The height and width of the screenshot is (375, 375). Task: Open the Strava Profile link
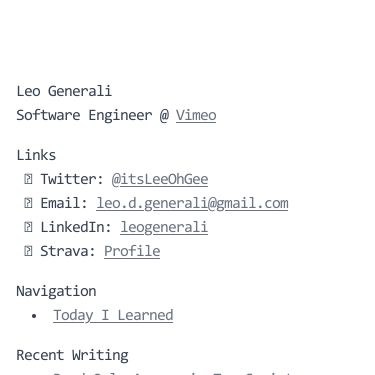pos(132,251)
